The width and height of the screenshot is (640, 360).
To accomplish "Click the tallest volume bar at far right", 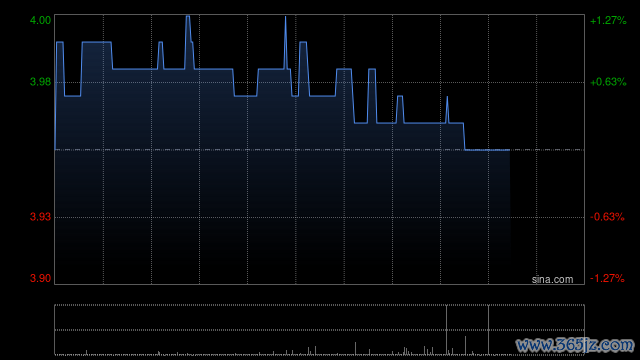I will coord(488,330).
